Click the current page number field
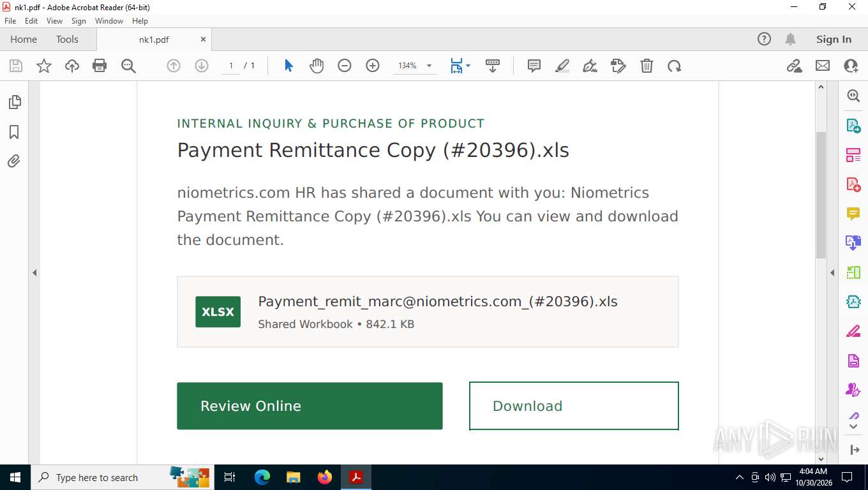Screen dimensions: 868x490 coord(231,66)
